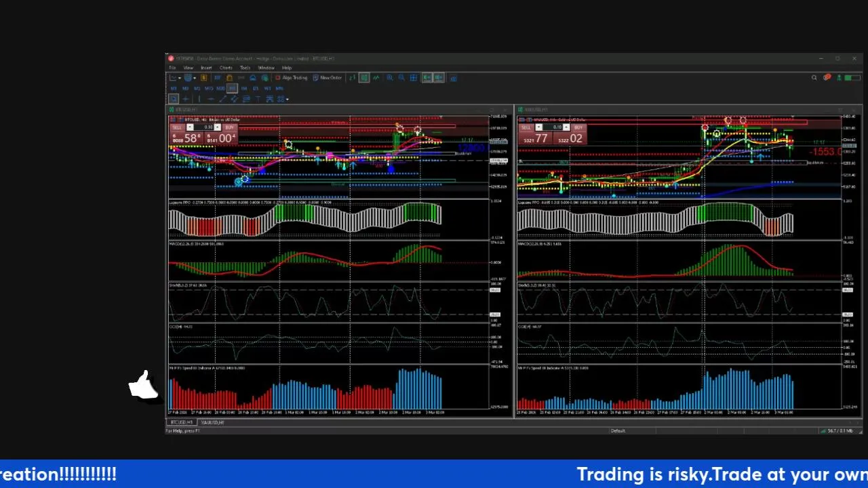
Task: Decrease lot size on BTCUSD panel
Action: [190, 127]
